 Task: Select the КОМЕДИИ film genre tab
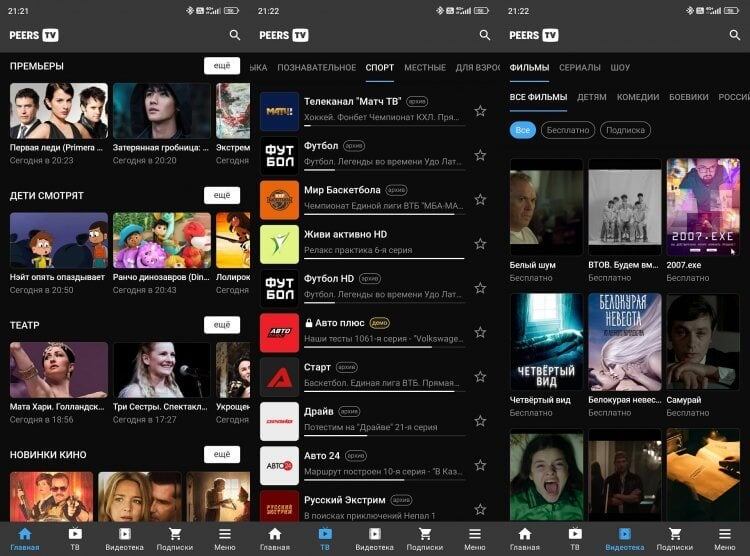pos(638,97)
